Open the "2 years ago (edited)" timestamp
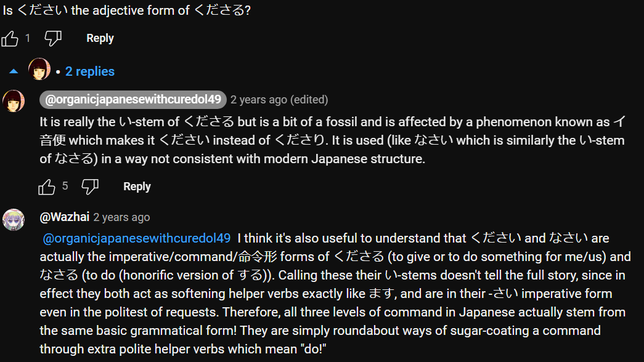Viewport: 644px width, 362px height. pyautogui.click(x=279, y=100)
